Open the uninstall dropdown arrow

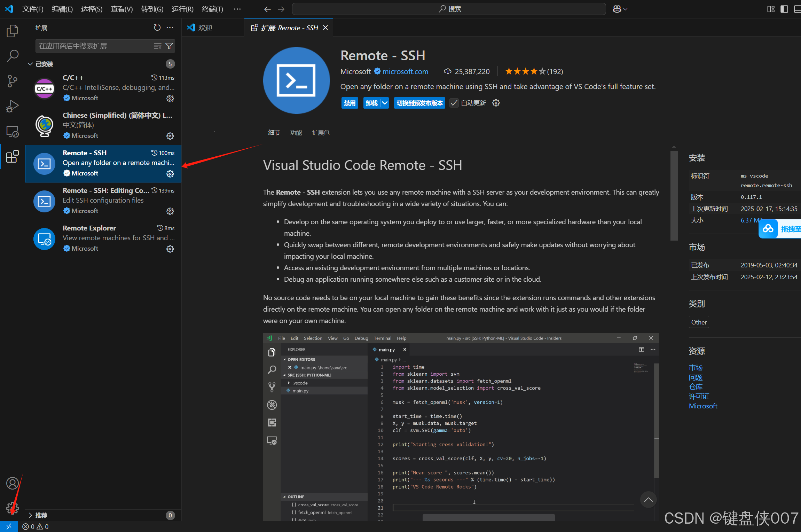(x=385, y=103)
